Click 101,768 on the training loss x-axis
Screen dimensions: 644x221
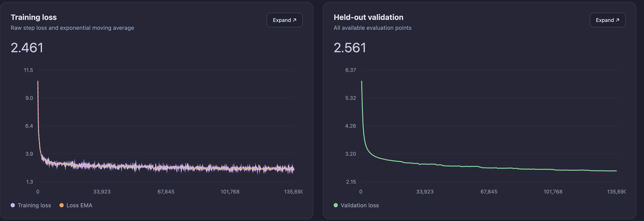(230, 192)
